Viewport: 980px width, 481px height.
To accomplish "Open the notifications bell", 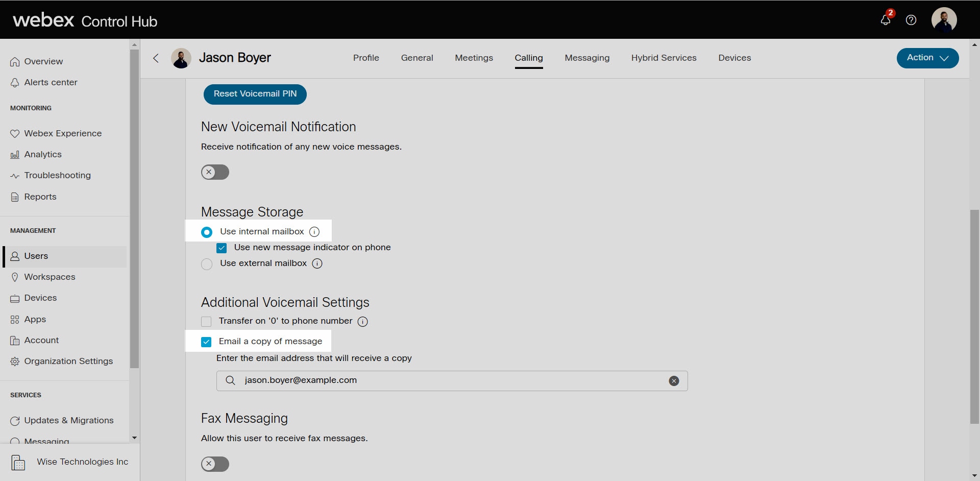I will 886,20.
